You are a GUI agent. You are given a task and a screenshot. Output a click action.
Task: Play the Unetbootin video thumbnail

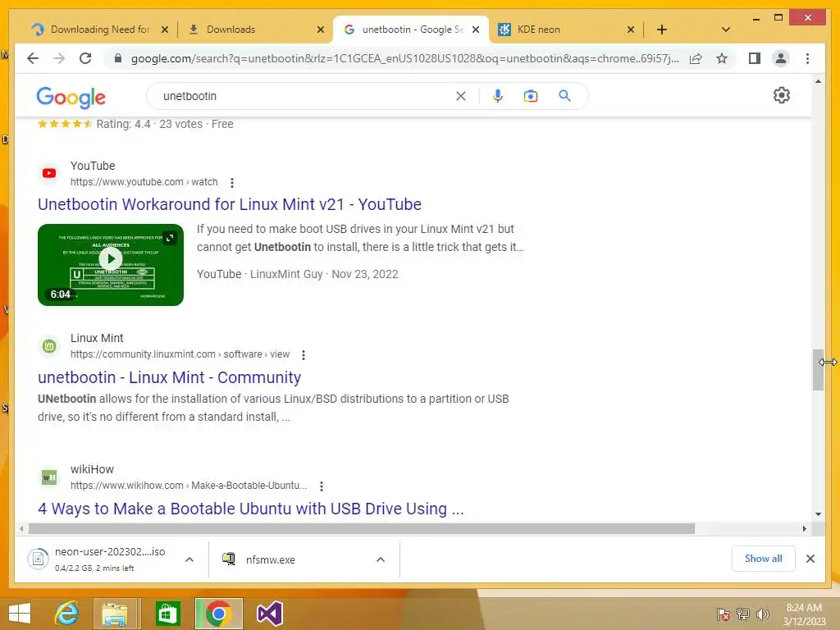[111, 265]
